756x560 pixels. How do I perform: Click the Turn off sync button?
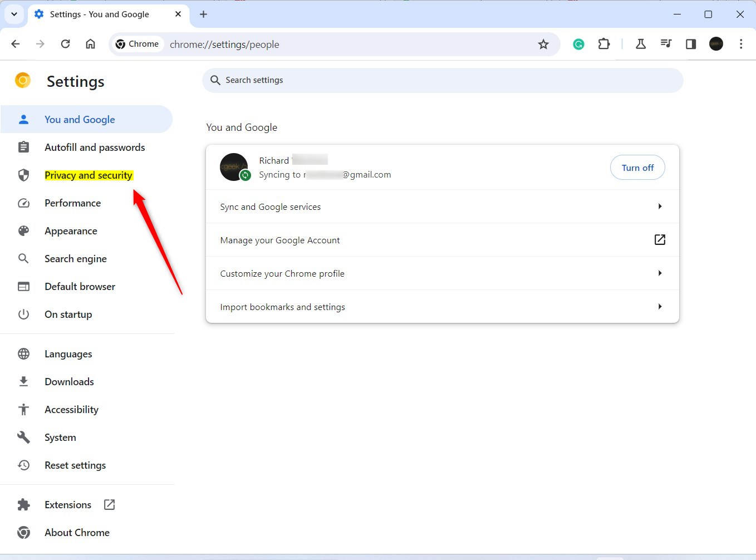pos(637,167)
